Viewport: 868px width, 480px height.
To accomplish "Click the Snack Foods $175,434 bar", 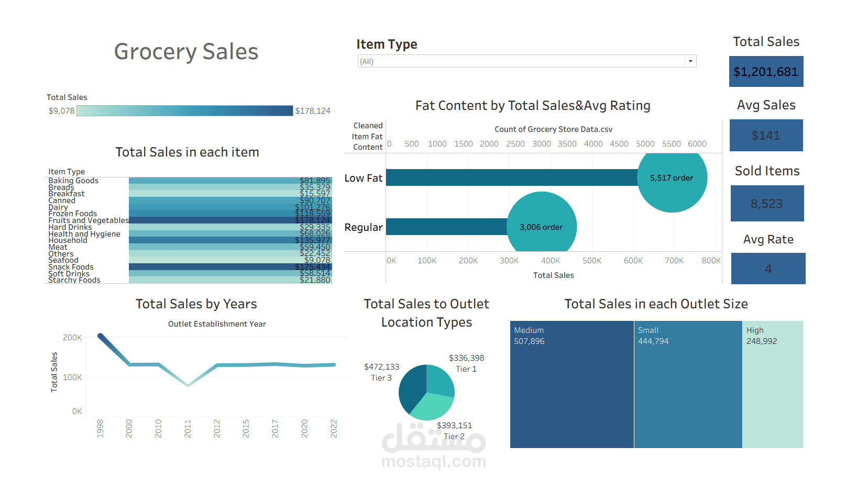I will (x=230, y=267).
